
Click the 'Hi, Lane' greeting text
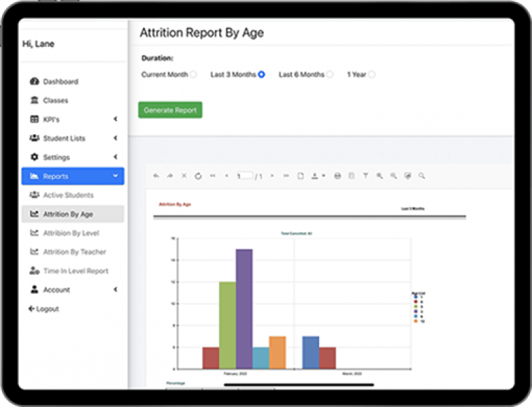click(x=38, y=44)
